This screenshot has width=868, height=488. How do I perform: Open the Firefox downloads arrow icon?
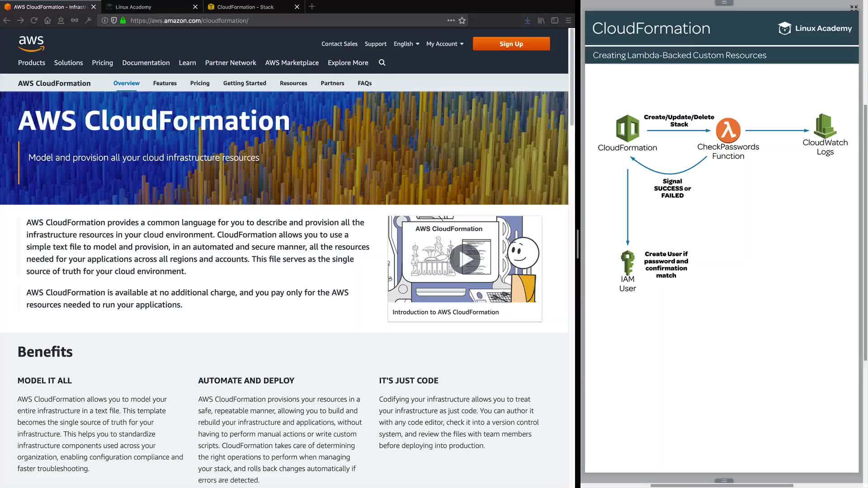527,20
